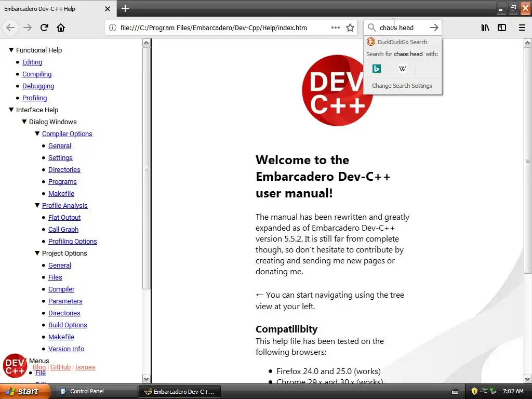Screen dimensions: 532x399
Task: Search chaos head with Bing icon
Action: 377,69
